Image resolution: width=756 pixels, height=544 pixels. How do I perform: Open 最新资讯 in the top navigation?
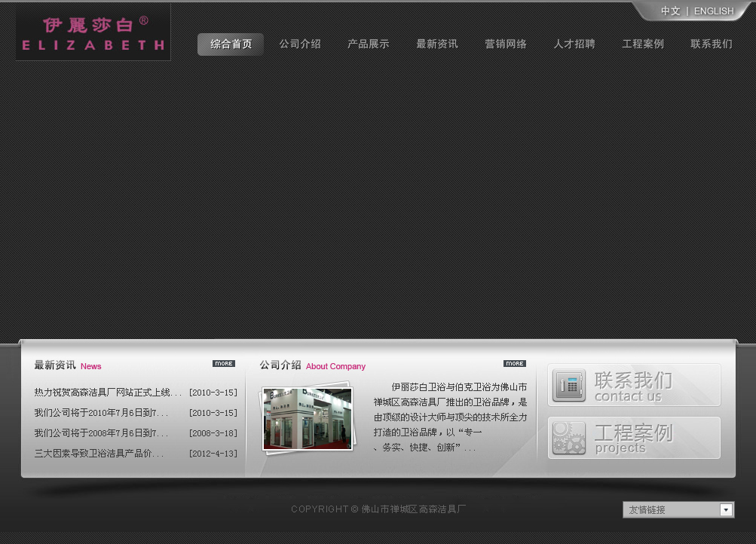436,44
